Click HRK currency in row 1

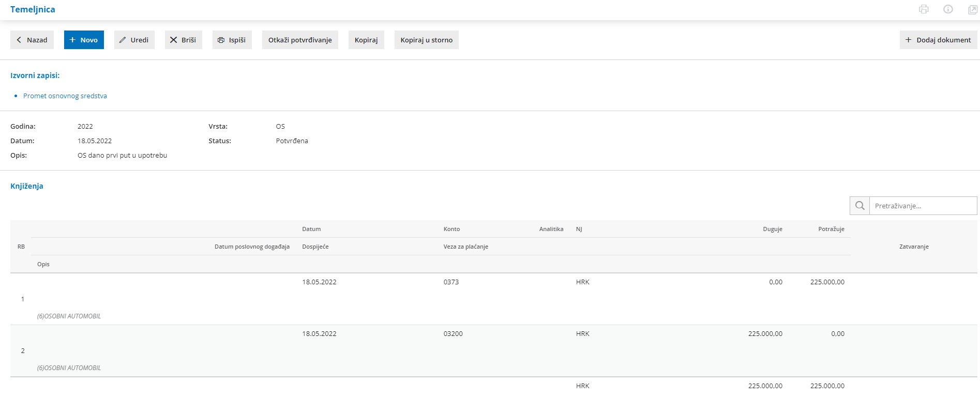[x=583, y=282]
